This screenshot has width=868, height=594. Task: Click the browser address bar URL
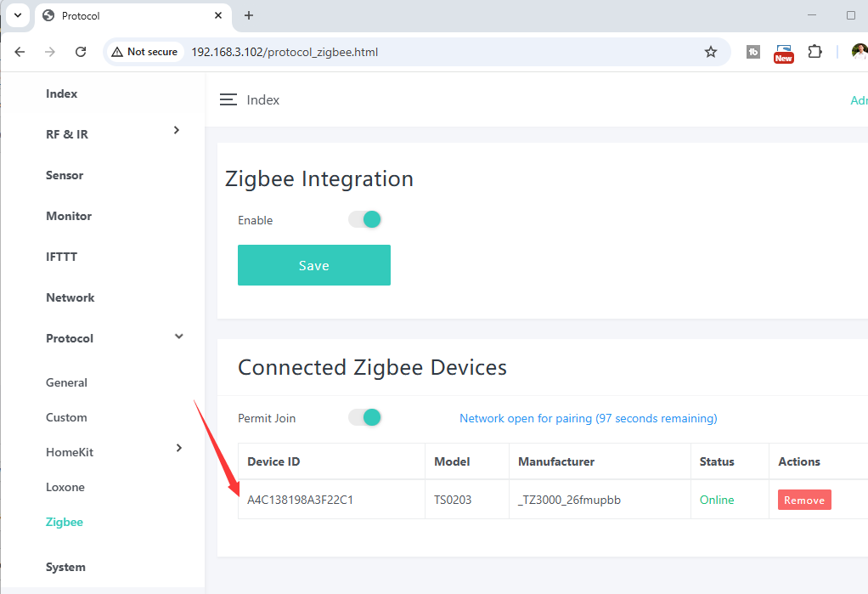point(285,52)
